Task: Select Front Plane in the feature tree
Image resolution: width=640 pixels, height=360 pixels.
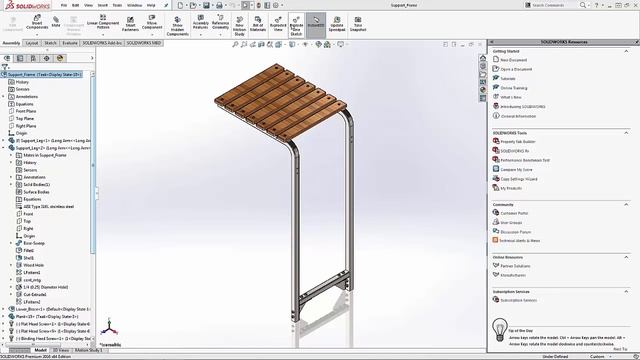Action: tap(26, 111)
